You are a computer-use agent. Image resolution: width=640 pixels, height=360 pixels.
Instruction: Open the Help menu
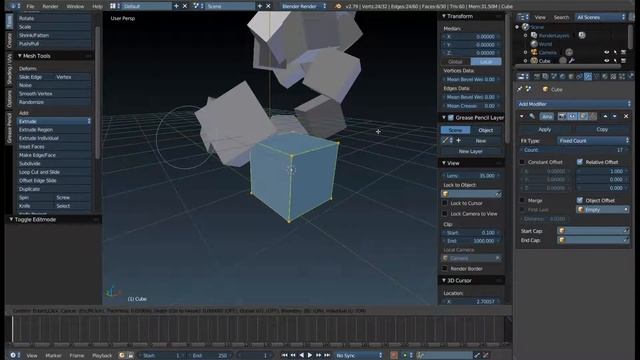98,7
